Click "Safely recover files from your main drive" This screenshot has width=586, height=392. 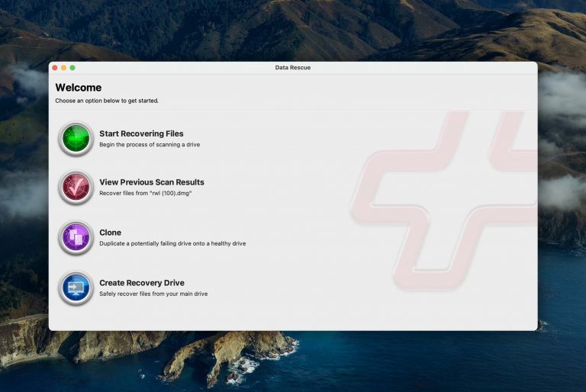153,294
